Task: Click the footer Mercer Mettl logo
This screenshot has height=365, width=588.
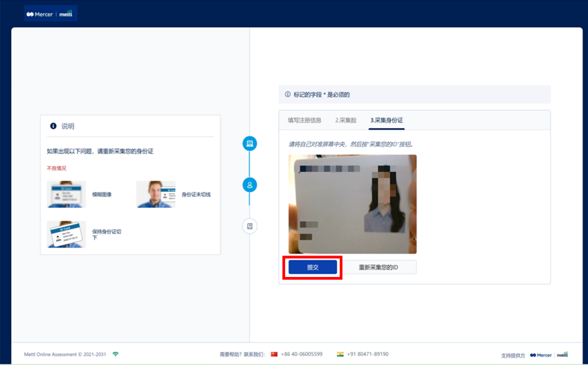Action: click(549, 355)
